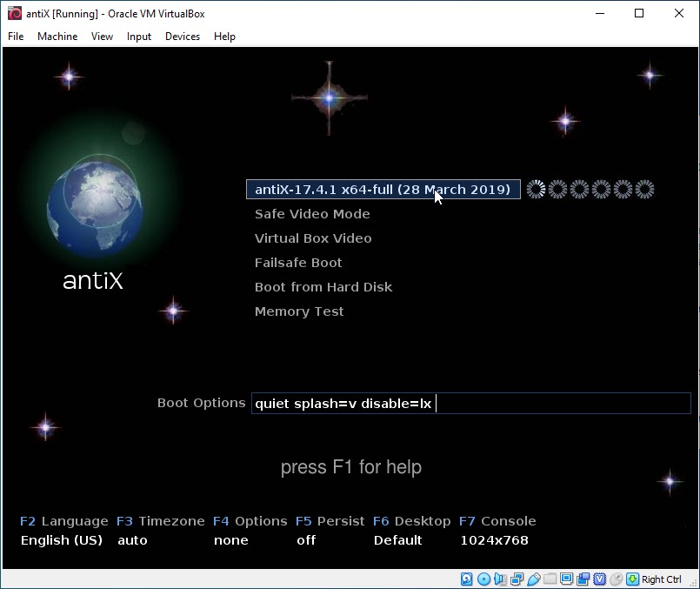
Task: Click the F3 Timezone option label
Action: point(160,521)
